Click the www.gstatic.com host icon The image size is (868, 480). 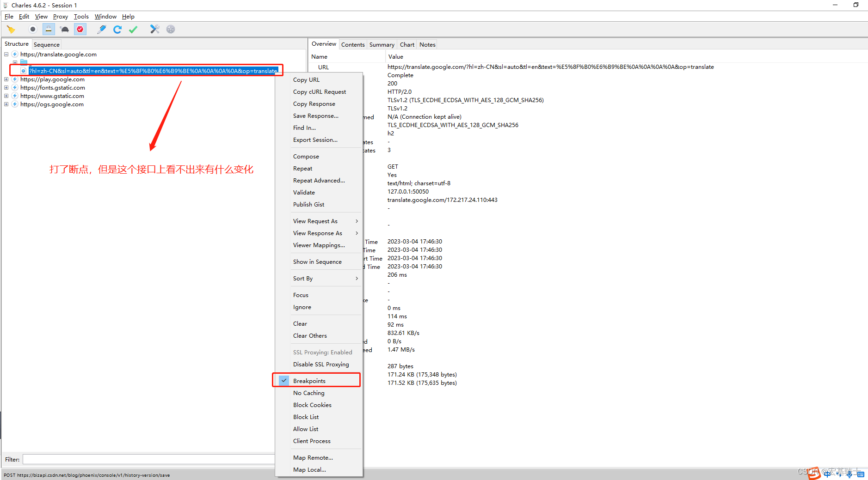tap(15, 96)
